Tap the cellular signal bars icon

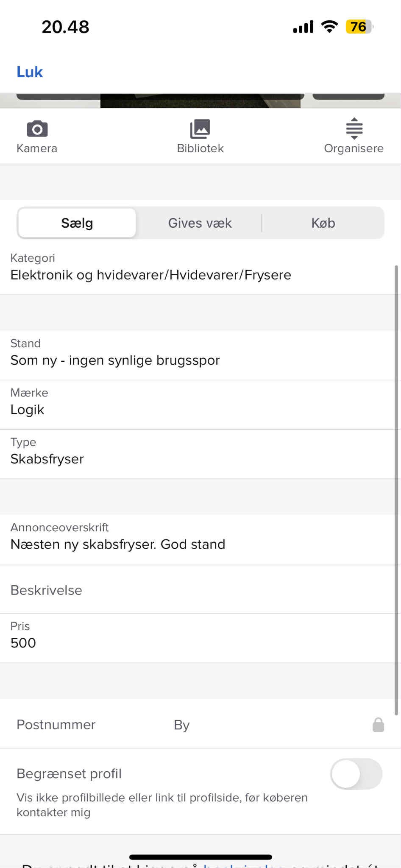303,27
